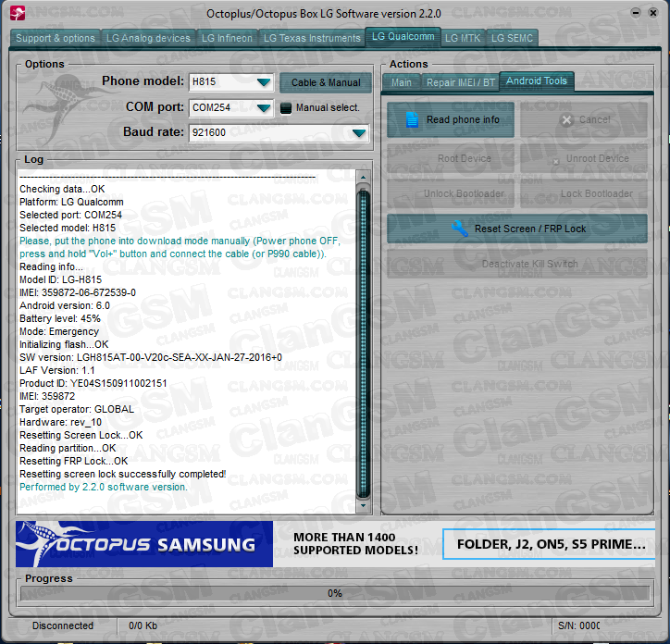Switch to Repair IMEI / BT tab
The width and height of the screenshot is (670, 644).
pos(460,82)
